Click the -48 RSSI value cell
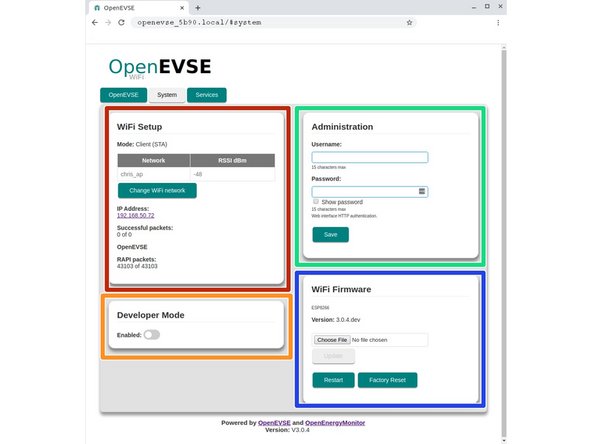The image size is (592, 444). [x=233, y=174]
